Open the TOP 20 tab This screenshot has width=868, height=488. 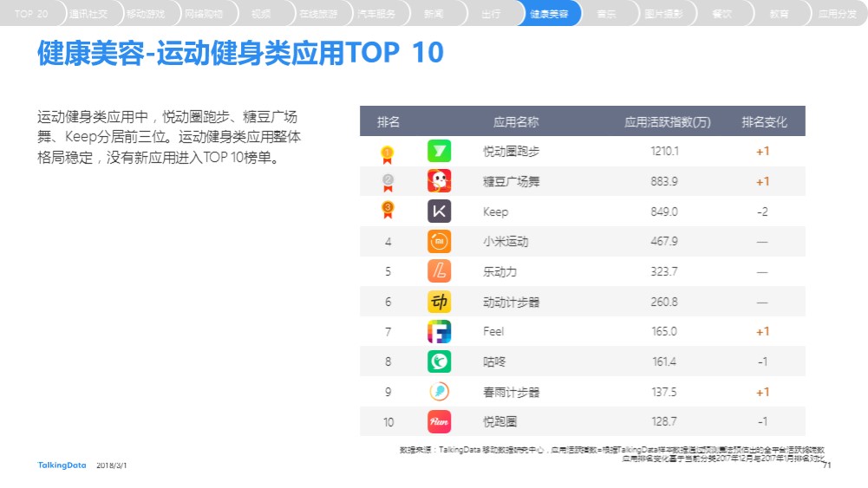pyautogui.click(x=31, y=14)
